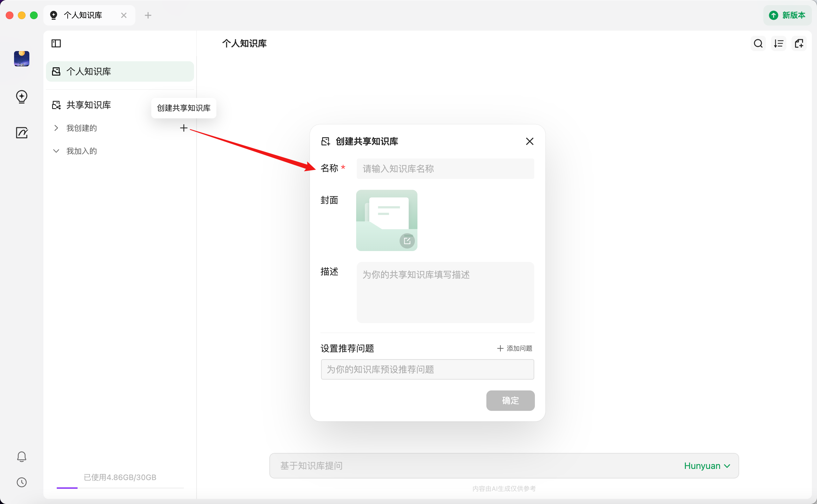Toggle the sidebar collapse icon

[x=56, y=43]
